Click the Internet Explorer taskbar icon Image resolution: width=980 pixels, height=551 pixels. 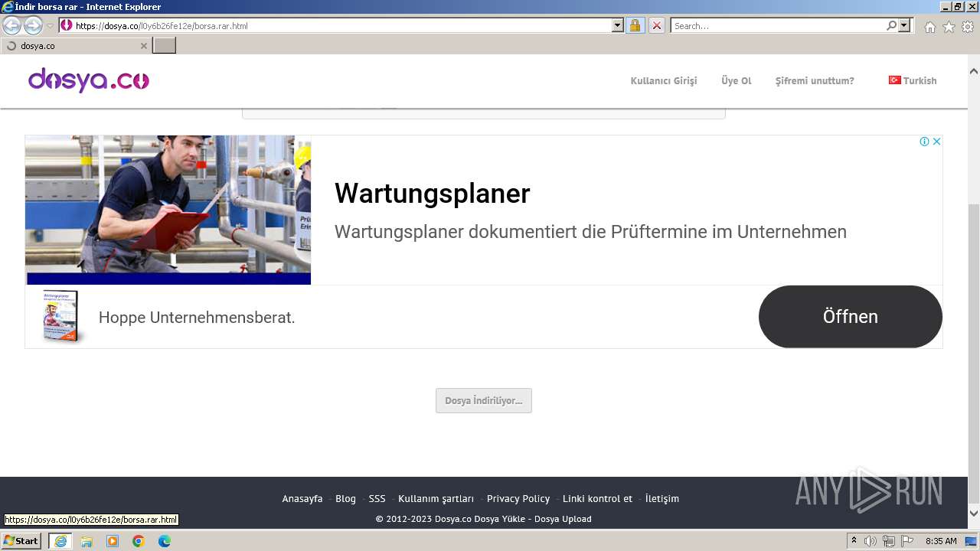(60, 541)
